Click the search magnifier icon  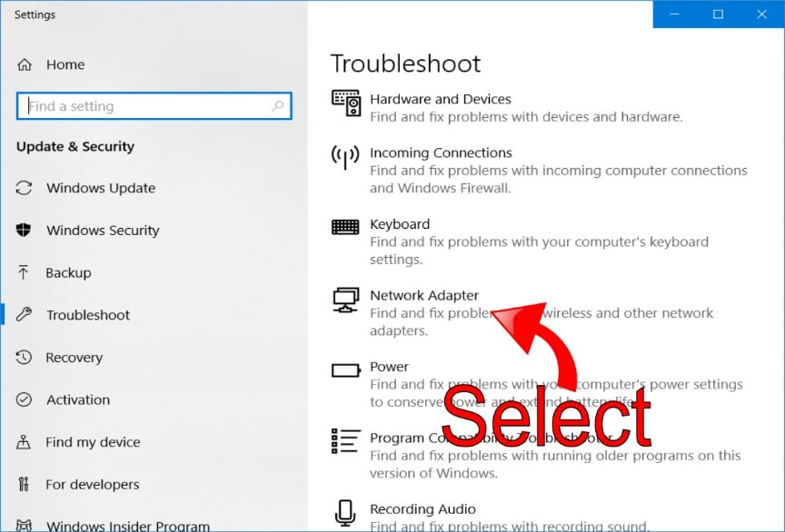(278, 106)
